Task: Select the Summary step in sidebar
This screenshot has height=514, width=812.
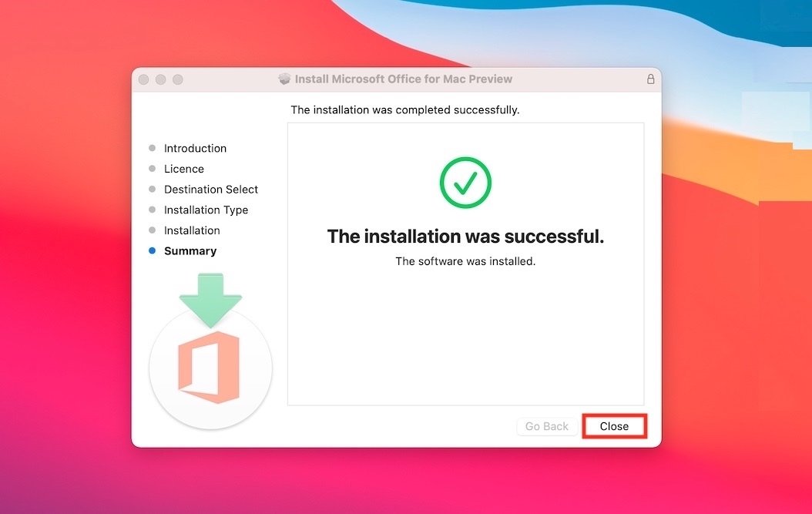Action: tap(190, 250)
